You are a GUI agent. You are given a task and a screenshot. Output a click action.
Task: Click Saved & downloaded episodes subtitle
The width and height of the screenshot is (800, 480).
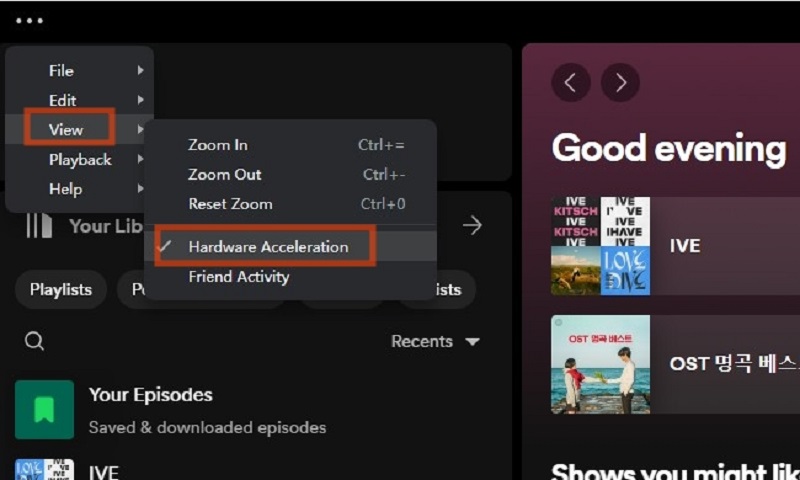207,427
